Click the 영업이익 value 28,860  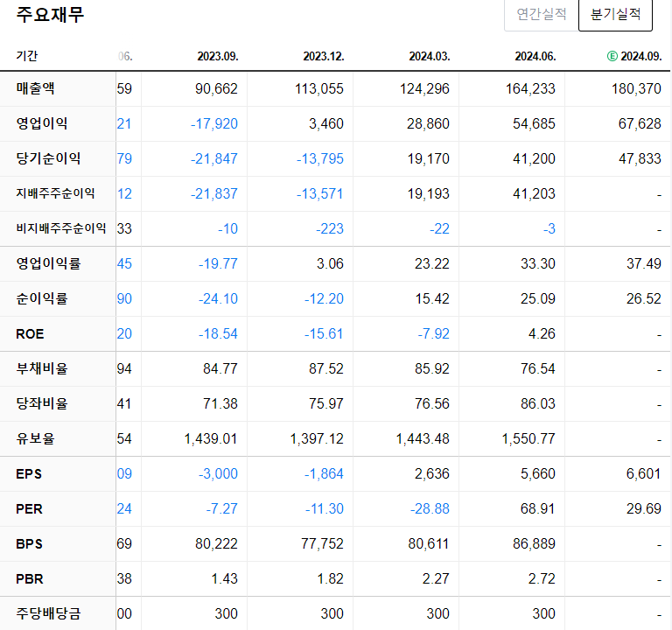pyautogui.click(x=428, y=124)
